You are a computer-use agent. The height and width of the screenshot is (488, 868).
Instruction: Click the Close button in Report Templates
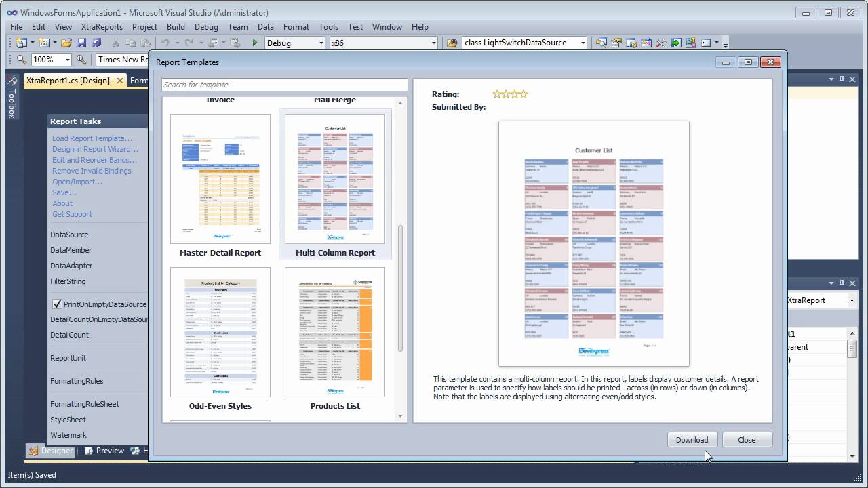[x=747, y=440]
